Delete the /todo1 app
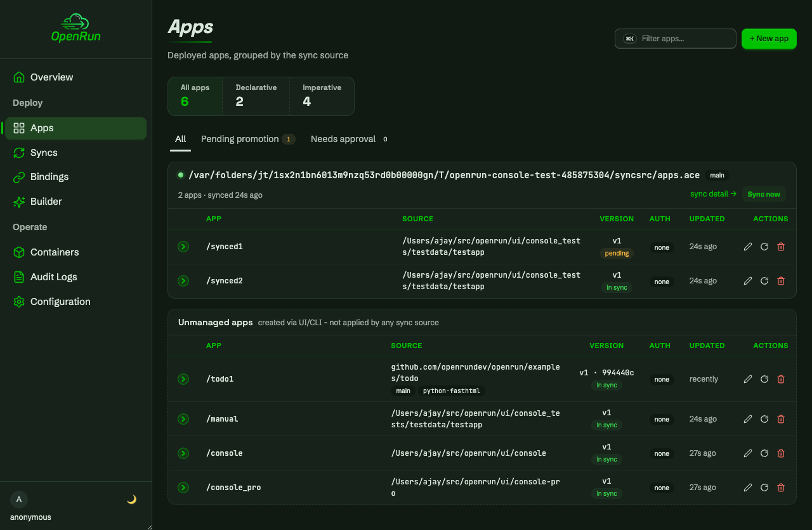This screenshot has width=812, height=530. pyautogui.click(x=781, y=379)
